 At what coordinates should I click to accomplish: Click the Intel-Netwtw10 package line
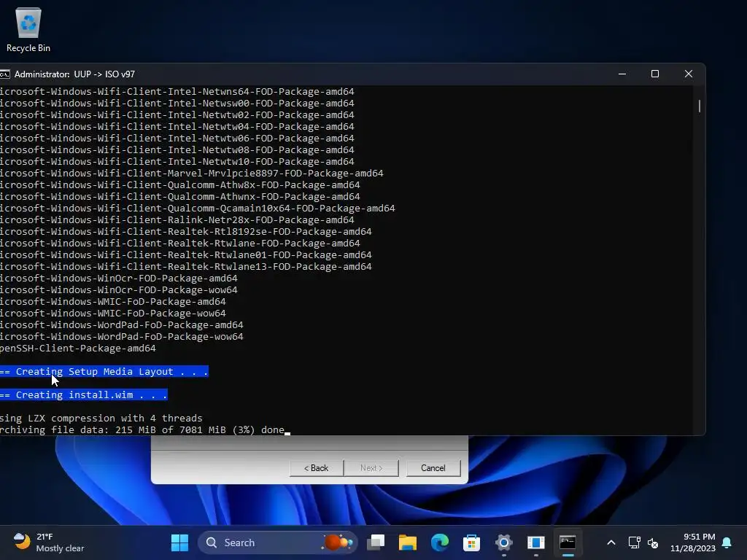point(177,161)
